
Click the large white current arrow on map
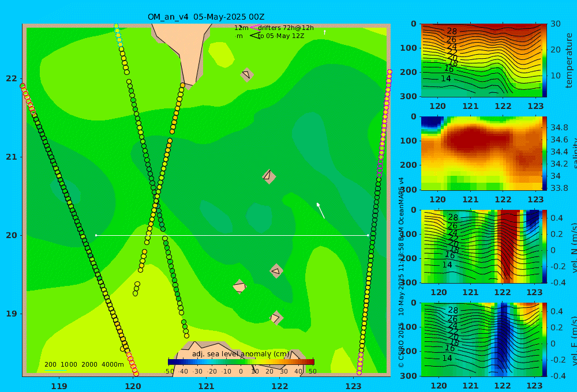point(320,210)
